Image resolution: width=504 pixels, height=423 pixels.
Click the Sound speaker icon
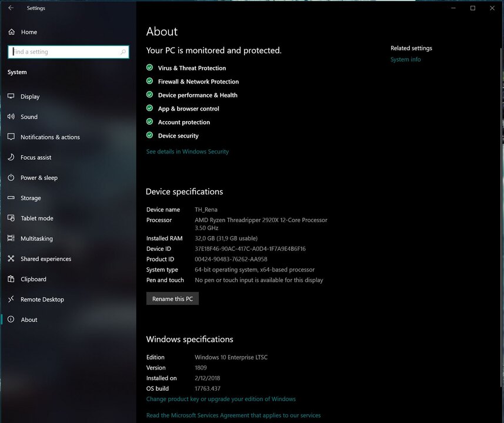pos(11,116)
